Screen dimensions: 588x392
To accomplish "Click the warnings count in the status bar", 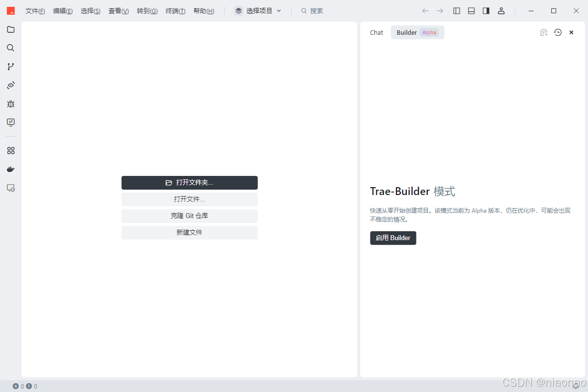I will (32, 386).
